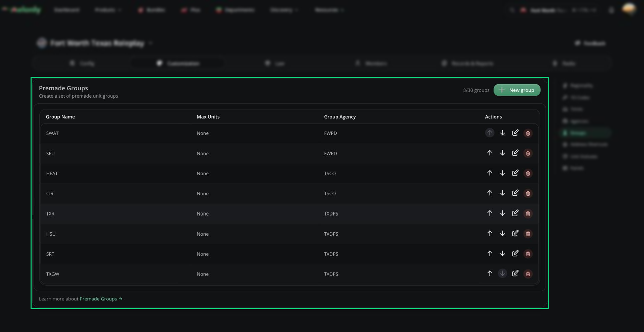Image resolution: width=644 pixels, height=332 pixels.
Task: Move the TXR group up
Action: [x=490, y=213]
